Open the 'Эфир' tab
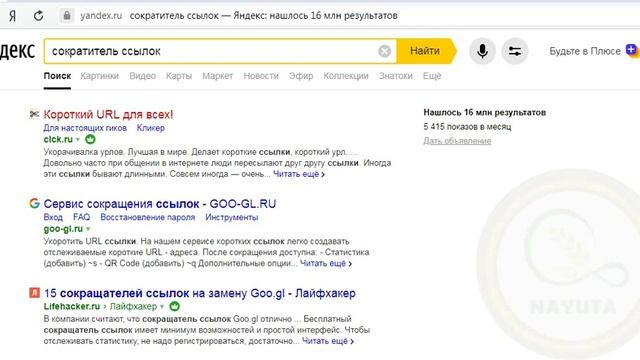The width and height of the screenshot is (640, 360). pos(301,76)
